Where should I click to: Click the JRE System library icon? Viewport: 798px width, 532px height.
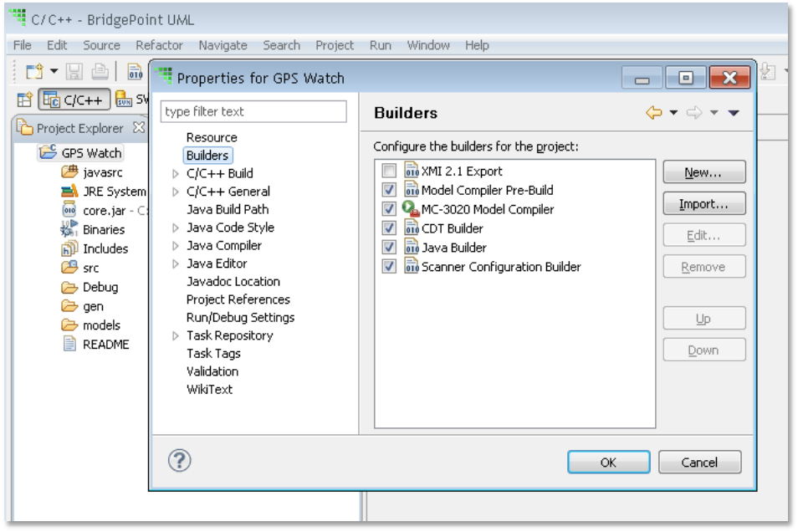69,192
